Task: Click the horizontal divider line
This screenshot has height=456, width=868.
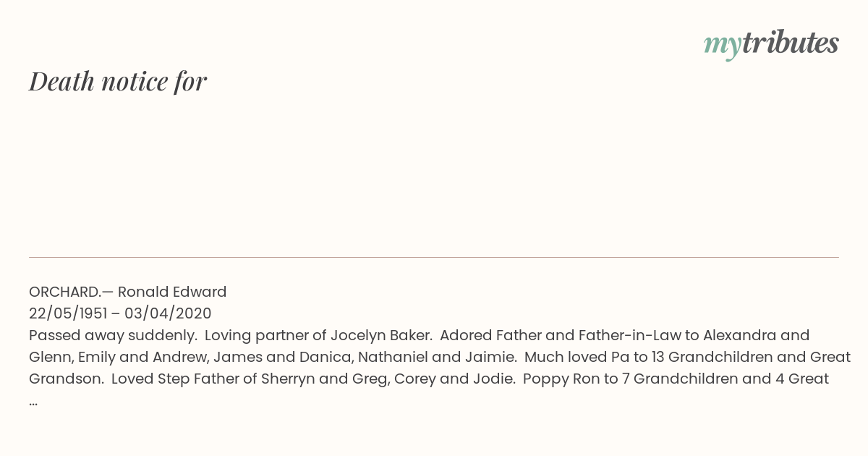Action: (x=434, y=257)
